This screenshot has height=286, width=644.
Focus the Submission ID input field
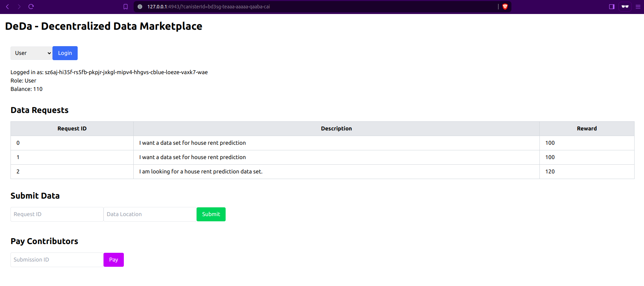point(57,260)
